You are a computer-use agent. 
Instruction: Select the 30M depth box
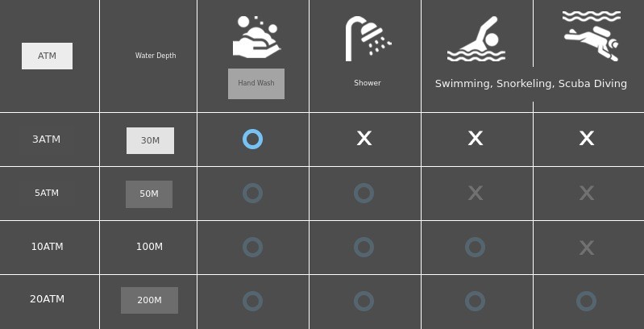150,140
